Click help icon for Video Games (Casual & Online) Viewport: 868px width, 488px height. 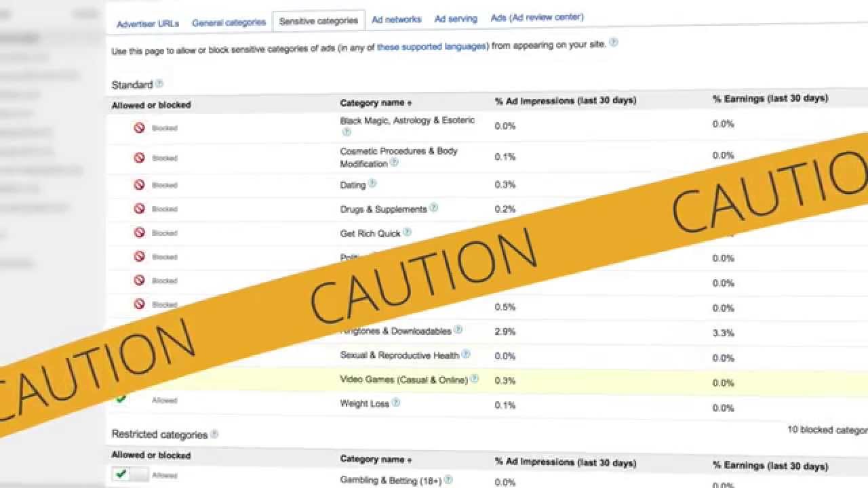475,379
